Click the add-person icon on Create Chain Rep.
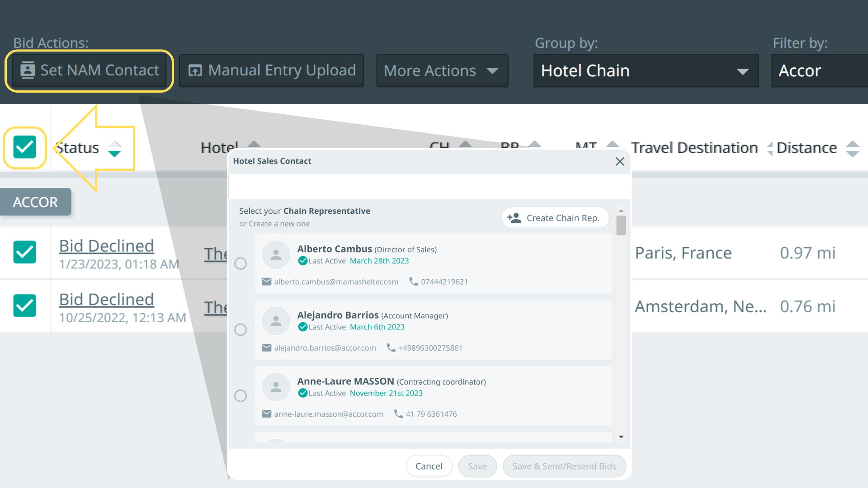 (x=514, y=218)
